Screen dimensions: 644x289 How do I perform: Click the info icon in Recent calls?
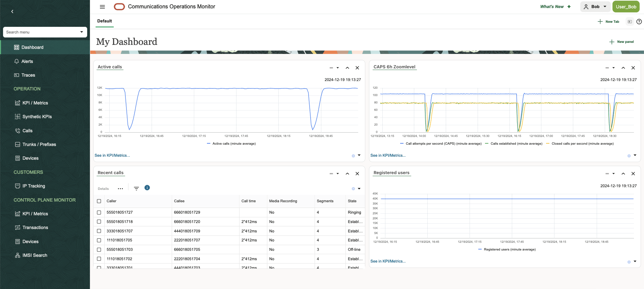pos(147,188)
